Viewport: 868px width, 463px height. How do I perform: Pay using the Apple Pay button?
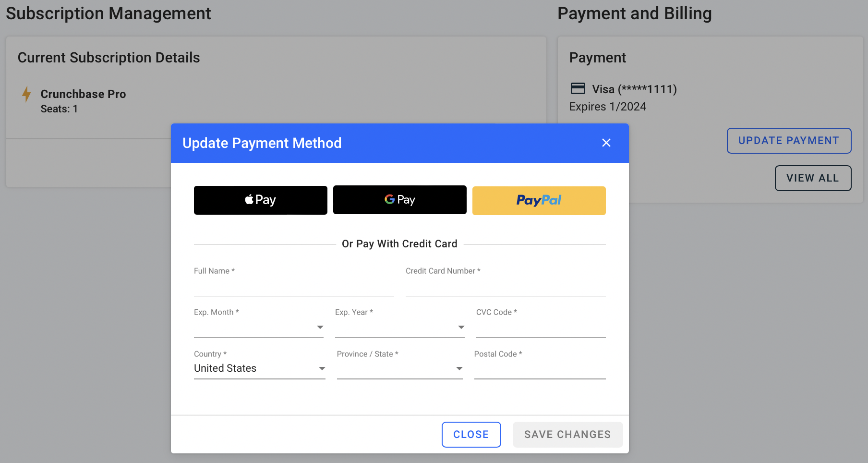point(261,200)
